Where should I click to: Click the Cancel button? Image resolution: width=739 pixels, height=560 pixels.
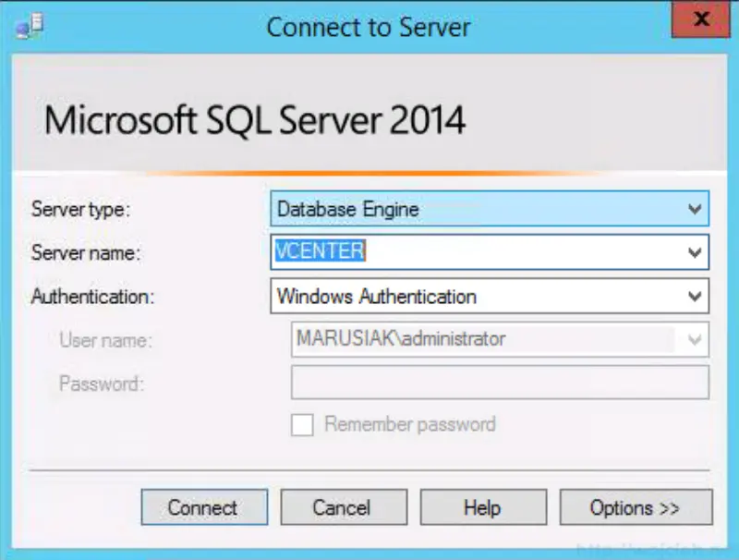tap(344, 507)
